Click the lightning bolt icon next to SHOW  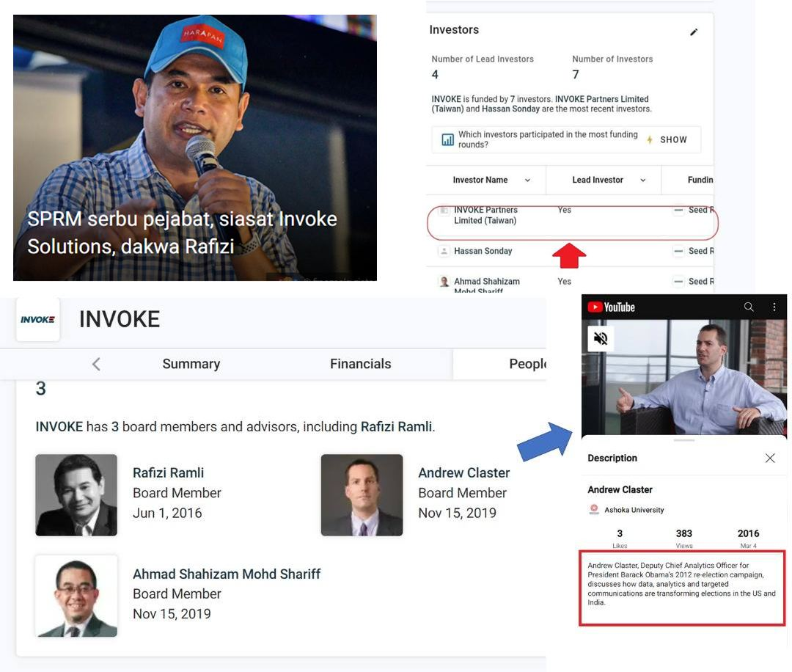pos(650,139)
